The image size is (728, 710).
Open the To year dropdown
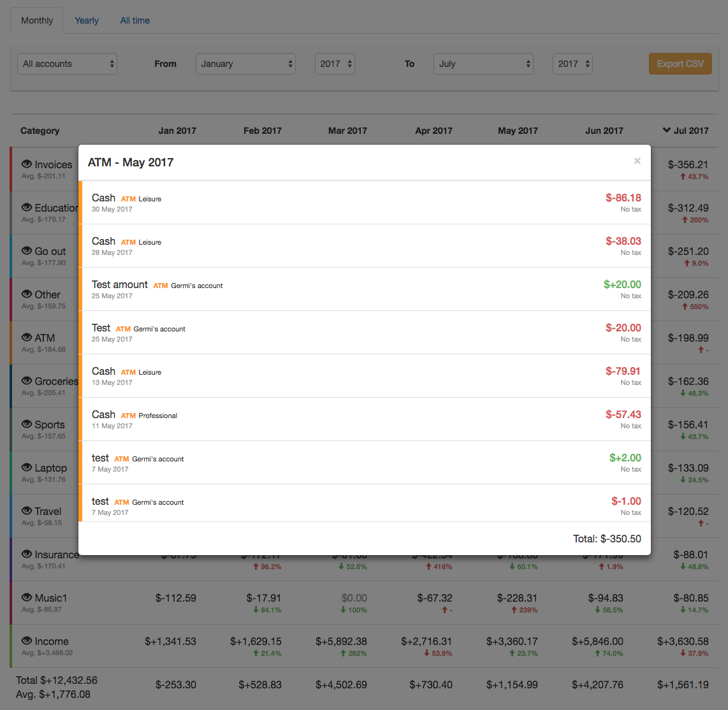572,64
